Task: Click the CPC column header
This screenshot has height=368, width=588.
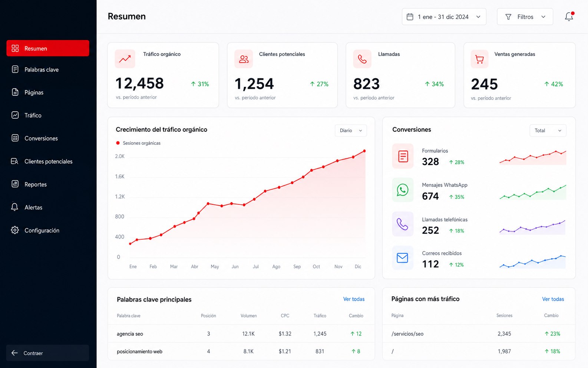Action: click(x=285, y=316)
